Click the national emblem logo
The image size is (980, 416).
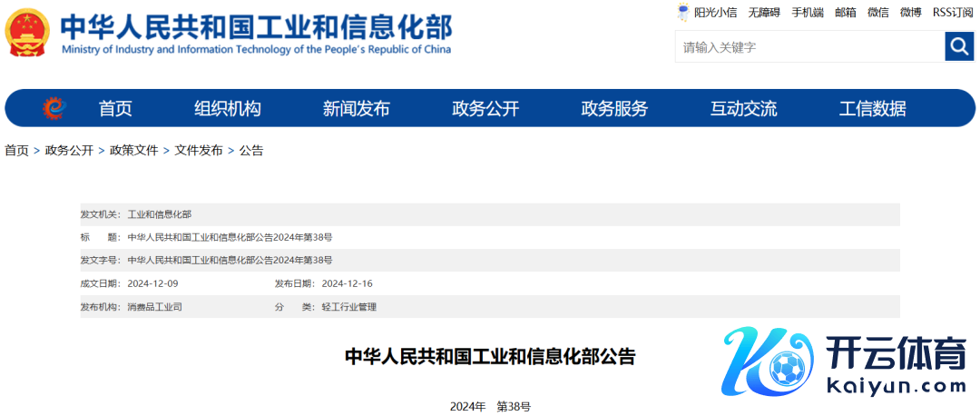tap(27, 34)
